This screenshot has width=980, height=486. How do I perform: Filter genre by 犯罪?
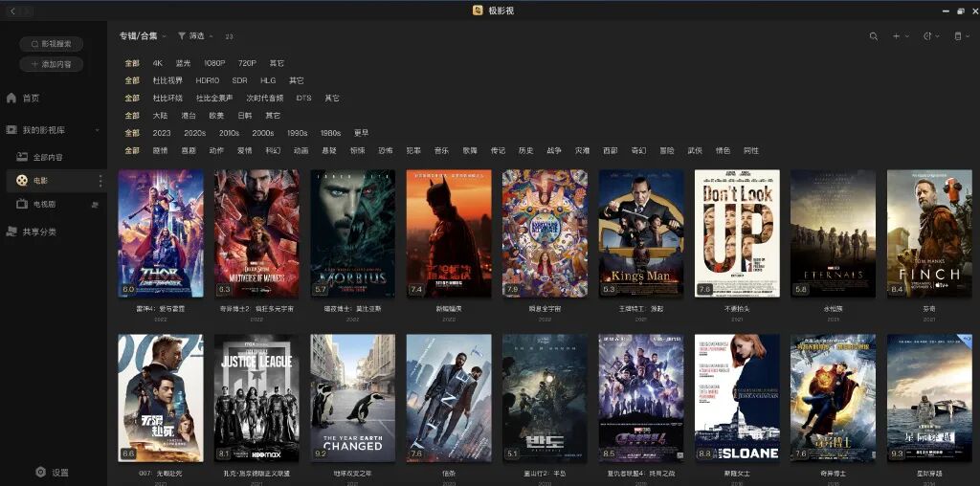(x=413, y=150)
